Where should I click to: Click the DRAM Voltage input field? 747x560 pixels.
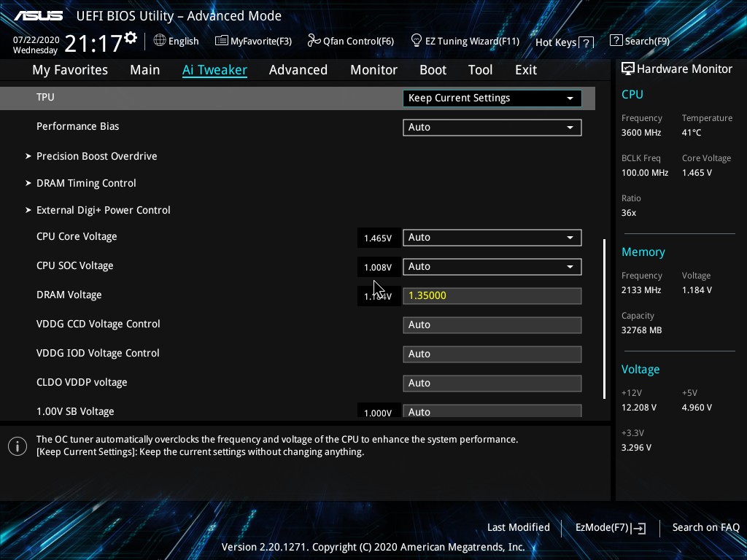point(492,296)
